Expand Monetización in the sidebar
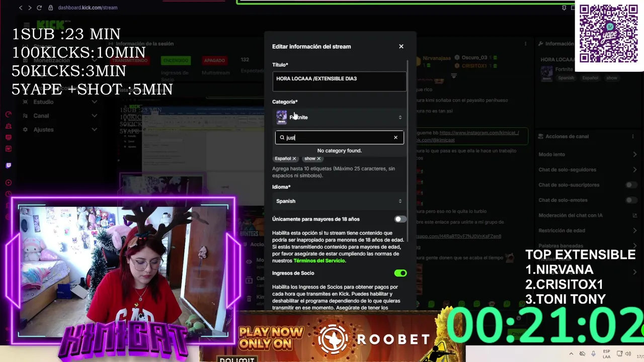 94,60
